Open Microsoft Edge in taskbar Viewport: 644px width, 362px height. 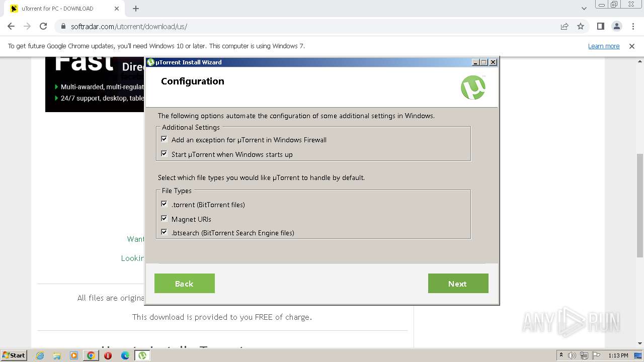tap(125, 355)
